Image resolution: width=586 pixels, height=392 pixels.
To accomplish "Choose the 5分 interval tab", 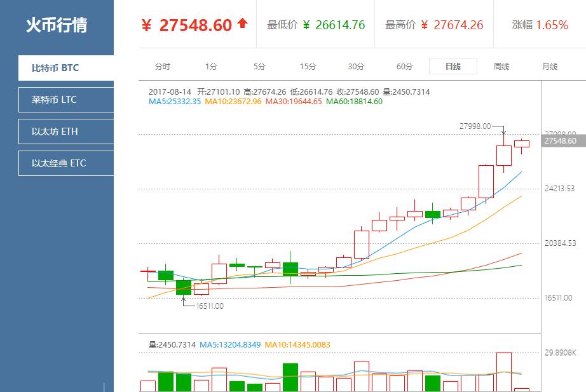I will click(259, 67).
